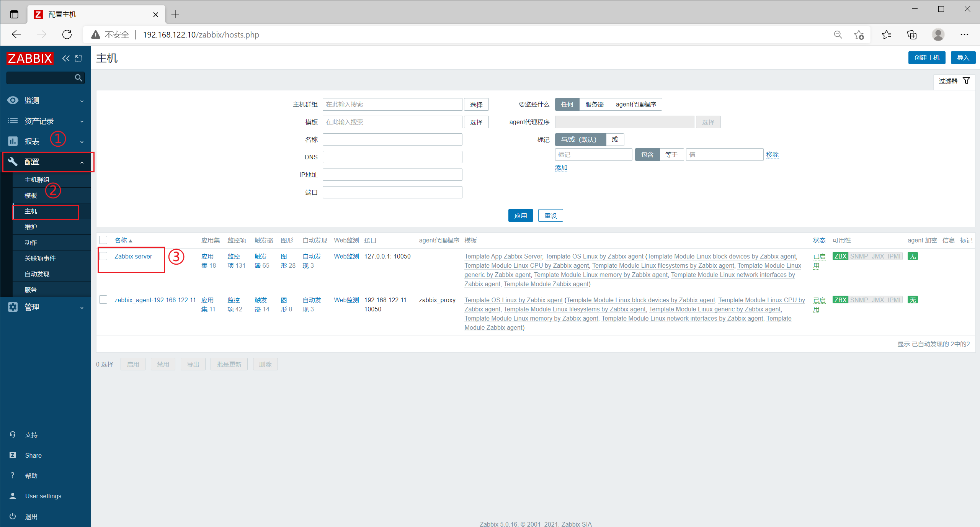This screenshot has height=527, width=980.
Task: Open browser zoom magnifier icon
Action: 838,35
